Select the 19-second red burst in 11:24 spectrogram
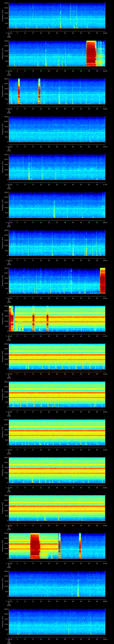 (x=39, y=91)
